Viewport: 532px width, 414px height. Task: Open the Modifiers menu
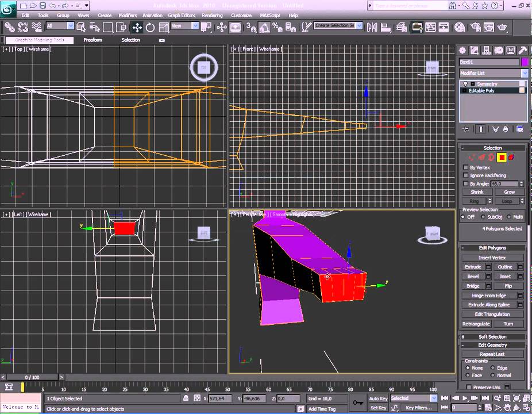pyautogui.click(x=128, y=16)
